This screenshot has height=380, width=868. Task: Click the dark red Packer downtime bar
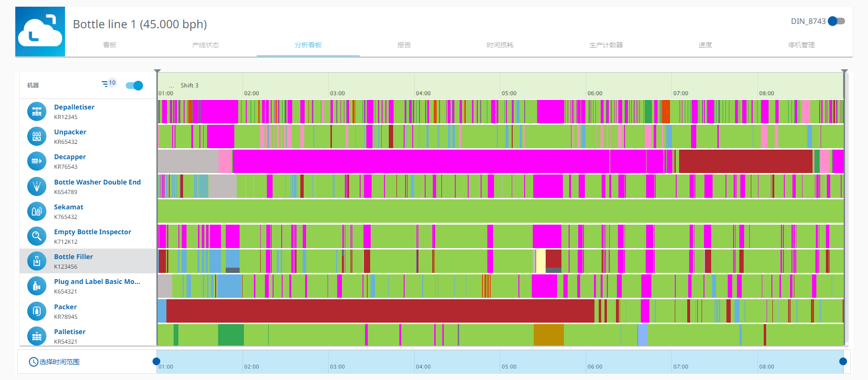380,311
